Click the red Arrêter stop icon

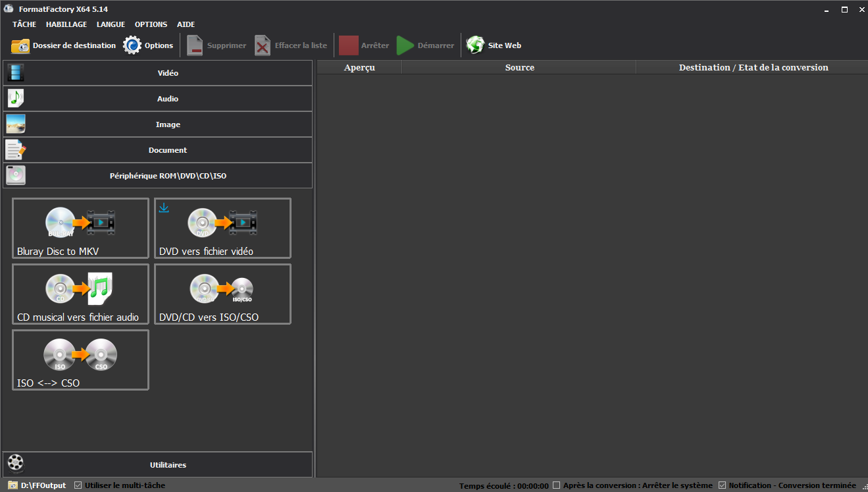pos(349,45)
